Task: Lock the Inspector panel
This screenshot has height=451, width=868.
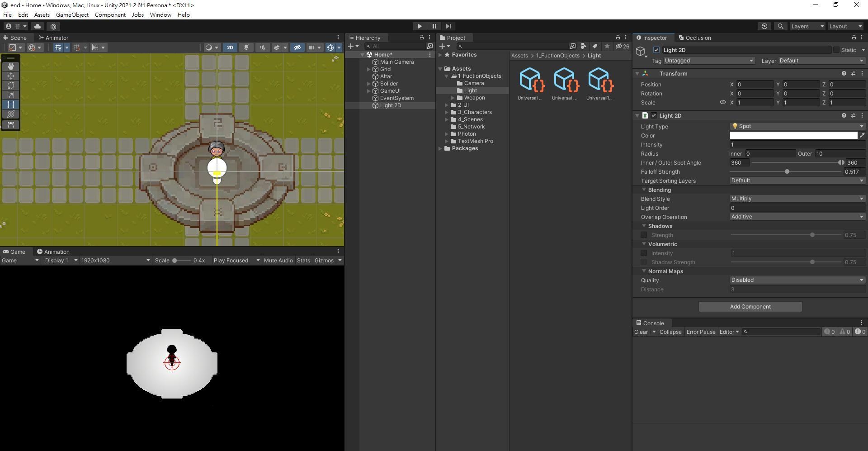Action: 854,38
